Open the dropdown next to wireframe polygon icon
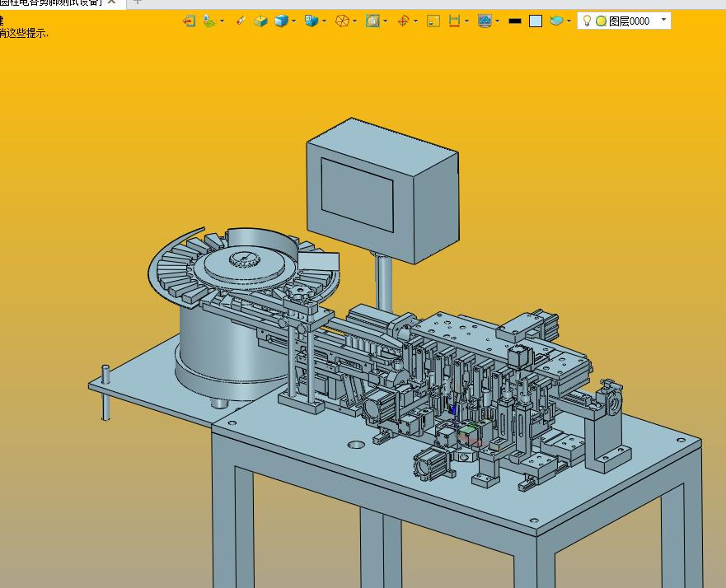726x588 pixels. pos(354,21)
